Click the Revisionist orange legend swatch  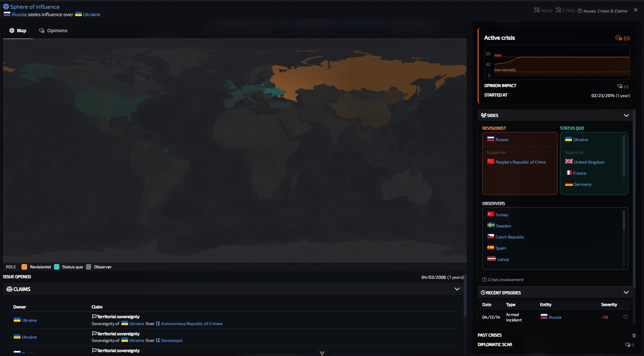click(x=24, y=267)
